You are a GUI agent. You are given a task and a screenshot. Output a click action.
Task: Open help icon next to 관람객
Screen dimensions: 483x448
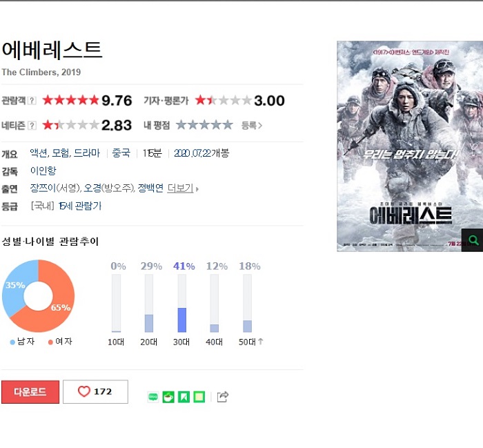32,101
